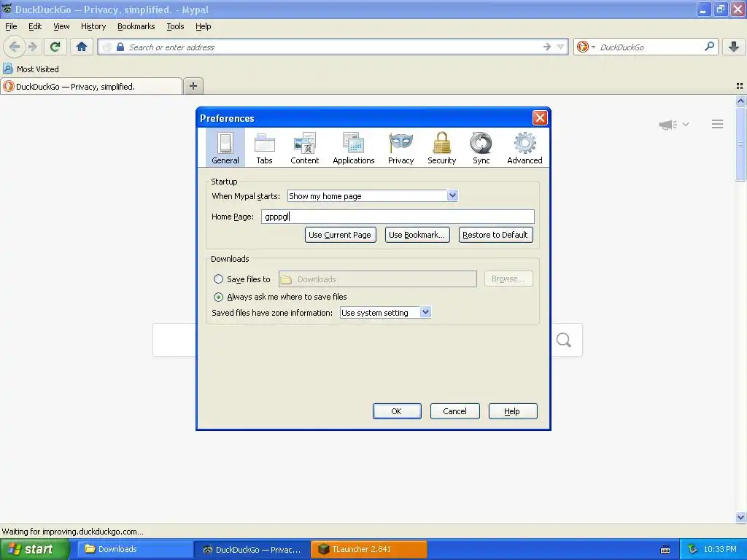Select Always ask me where to save files
The image size is (747, 560).
218,297
